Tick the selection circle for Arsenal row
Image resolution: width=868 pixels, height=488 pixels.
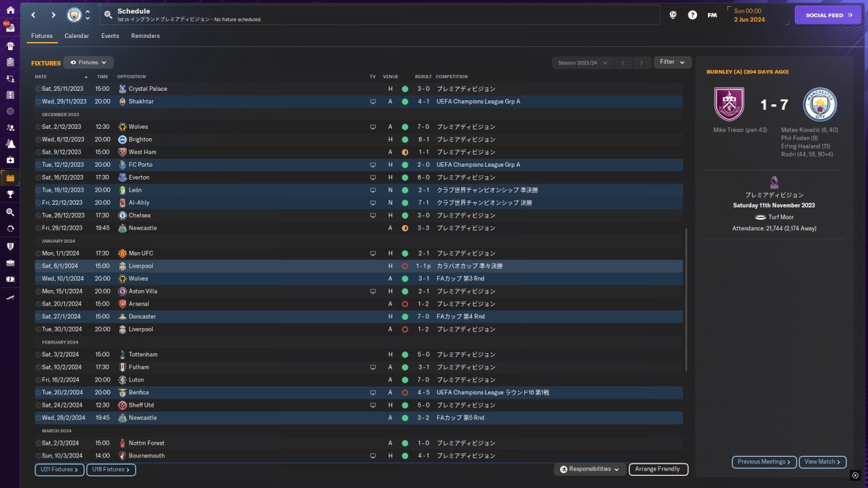pos(38,304)
